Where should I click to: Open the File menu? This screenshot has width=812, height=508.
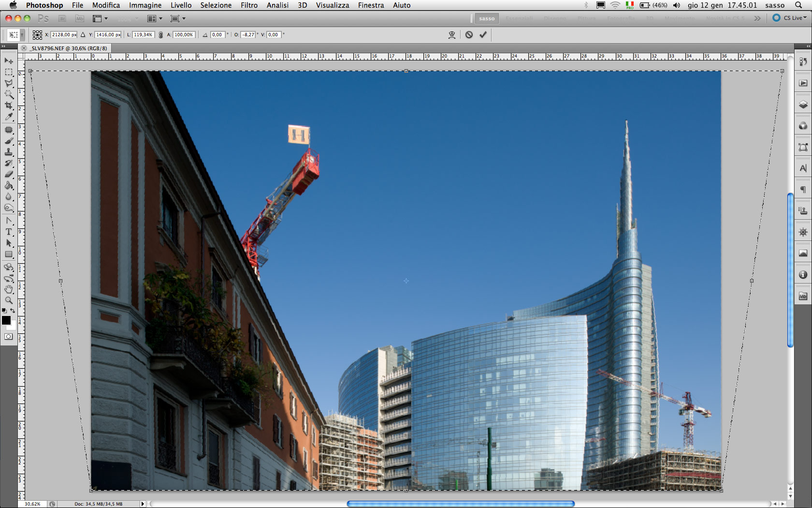pyautogui.click(x=77, y=5)
